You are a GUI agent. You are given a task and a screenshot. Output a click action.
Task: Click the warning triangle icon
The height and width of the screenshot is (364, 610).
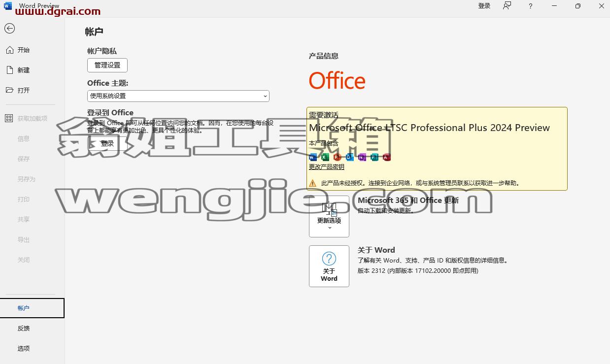(x=313, y=183)
